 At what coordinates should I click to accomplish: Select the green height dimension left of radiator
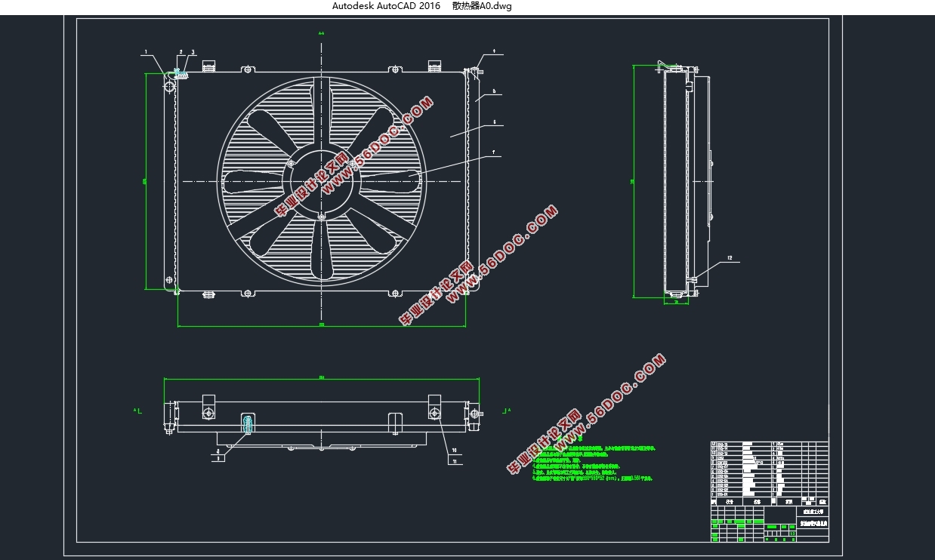144,181
